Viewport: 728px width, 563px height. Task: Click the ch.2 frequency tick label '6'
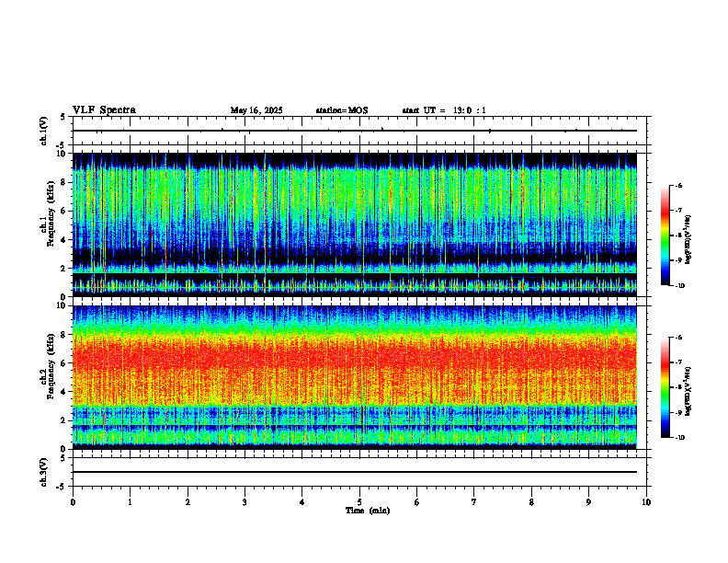pyautogui.click(x=64, y=363)
